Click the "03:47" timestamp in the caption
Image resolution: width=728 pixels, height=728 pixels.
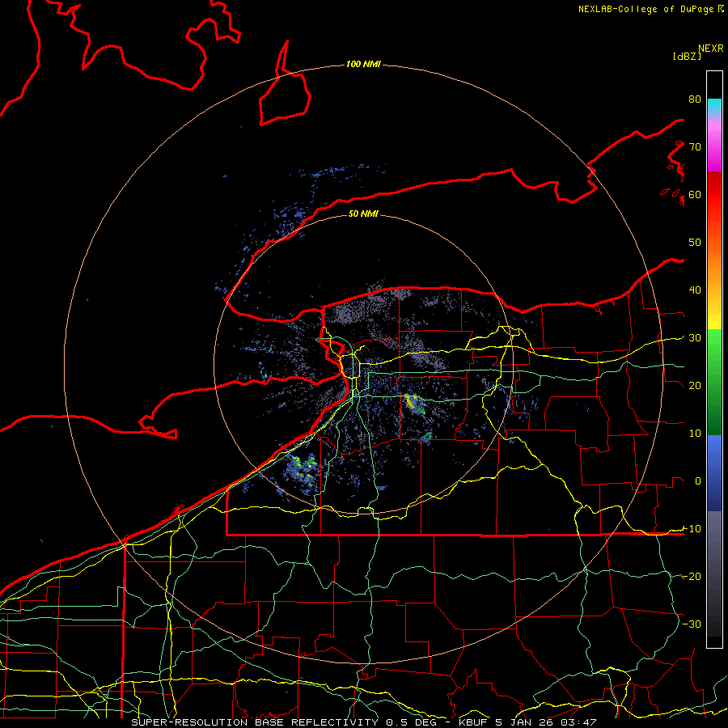579,722
